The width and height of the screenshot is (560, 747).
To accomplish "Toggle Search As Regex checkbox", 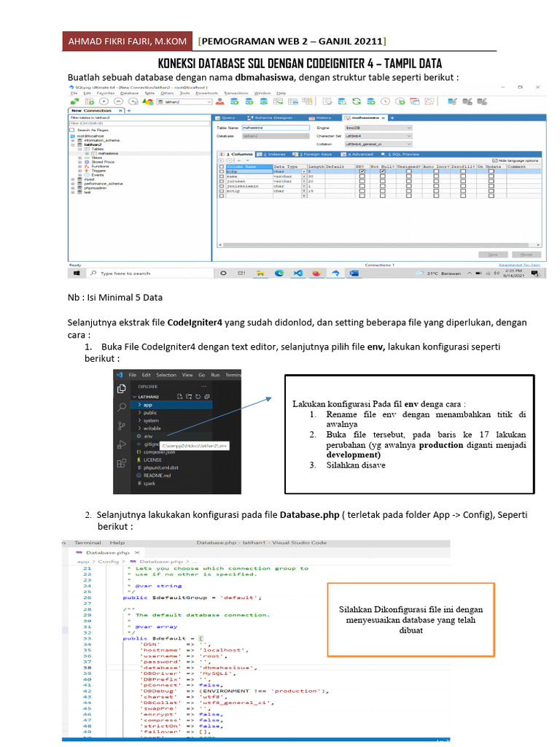I will point(72,130).
